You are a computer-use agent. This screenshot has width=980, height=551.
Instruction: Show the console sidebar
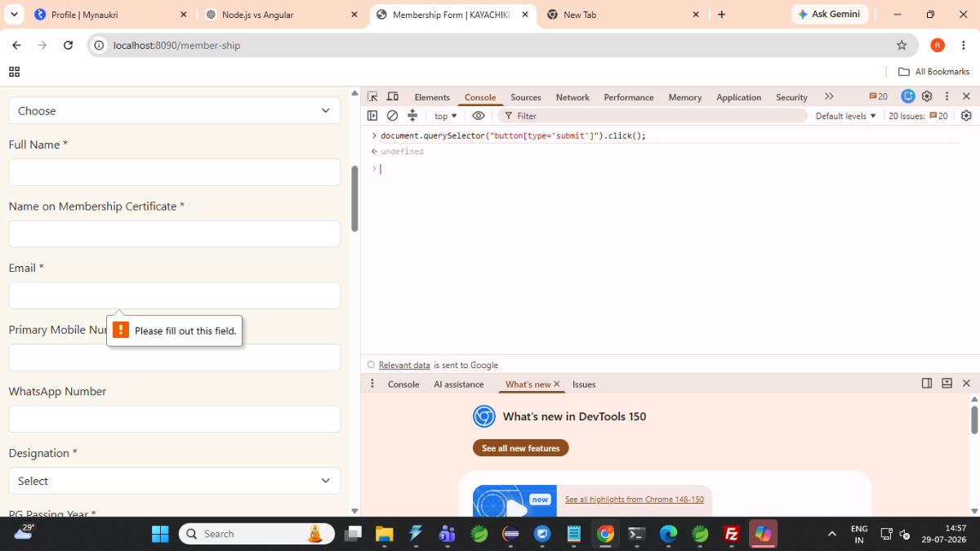(372, 116)
